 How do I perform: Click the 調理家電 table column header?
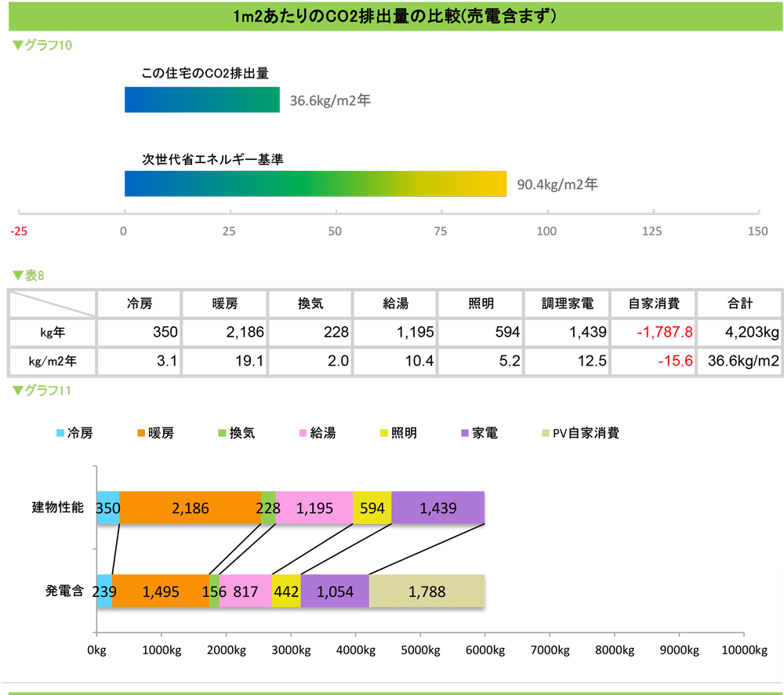(567, 304)
